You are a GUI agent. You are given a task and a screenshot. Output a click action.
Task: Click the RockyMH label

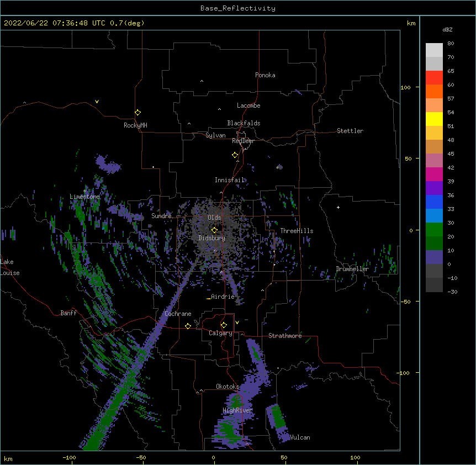coord(135,125)
